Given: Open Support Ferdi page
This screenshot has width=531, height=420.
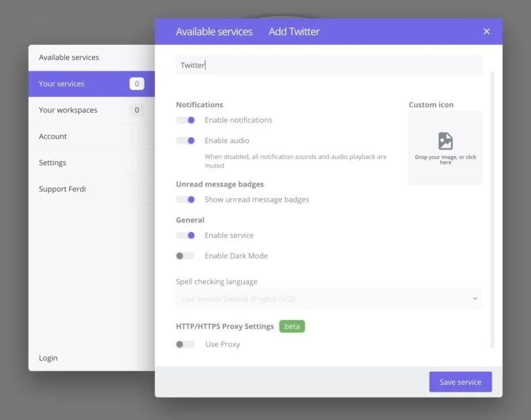Looking at the screenshot, I should [x=91, y=189].
